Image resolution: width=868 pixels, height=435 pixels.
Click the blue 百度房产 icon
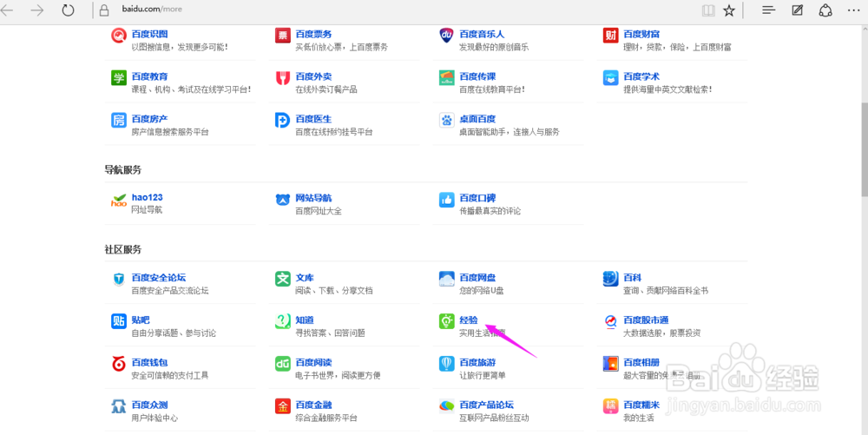(118, 120)
